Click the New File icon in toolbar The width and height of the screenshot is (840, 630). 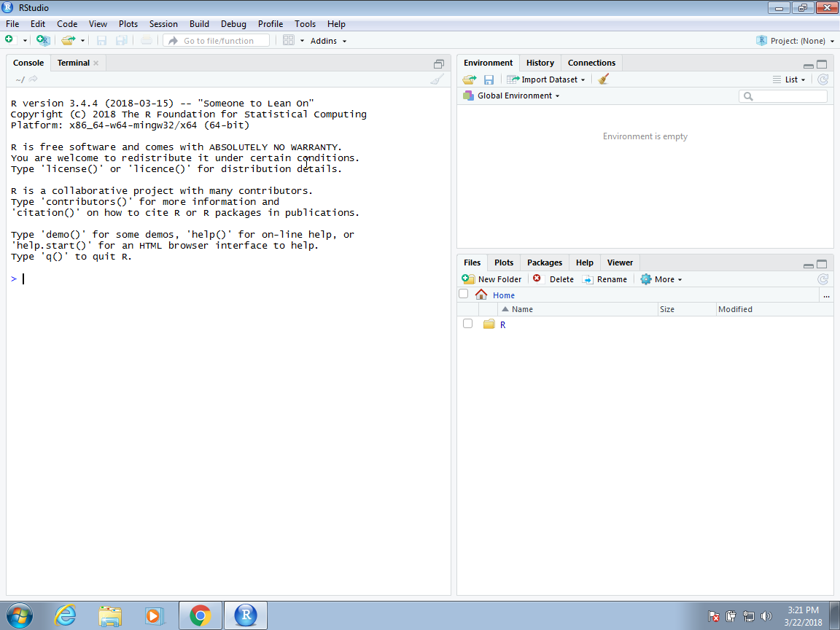click(9, 40)
